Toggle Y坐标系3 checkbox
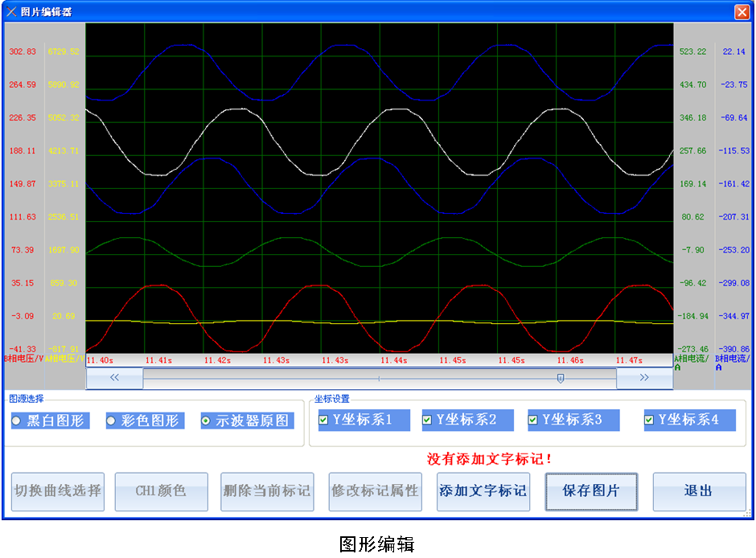Viewport: 756px width, 558px height. (532, 420)
